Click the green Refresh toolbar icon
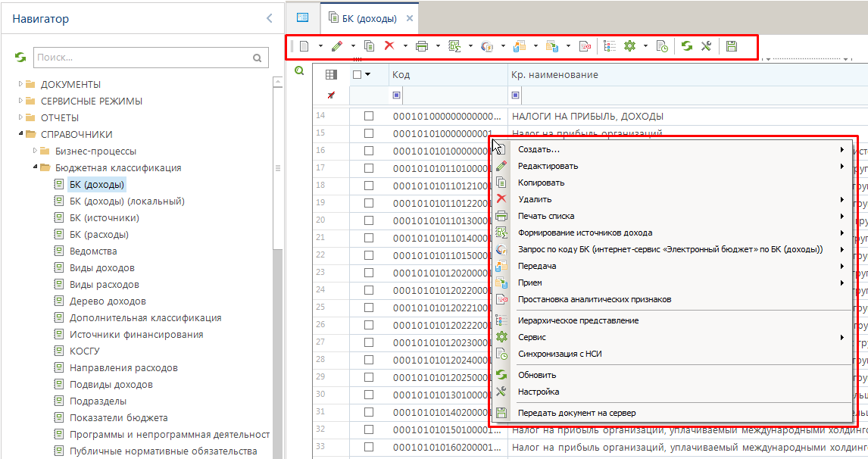 coord(687,46)
